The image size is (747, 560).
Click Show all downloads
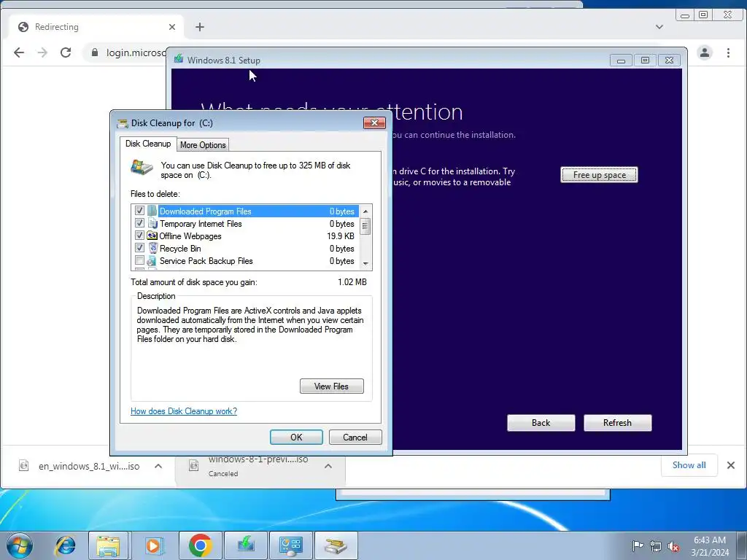tap(689, 465)
